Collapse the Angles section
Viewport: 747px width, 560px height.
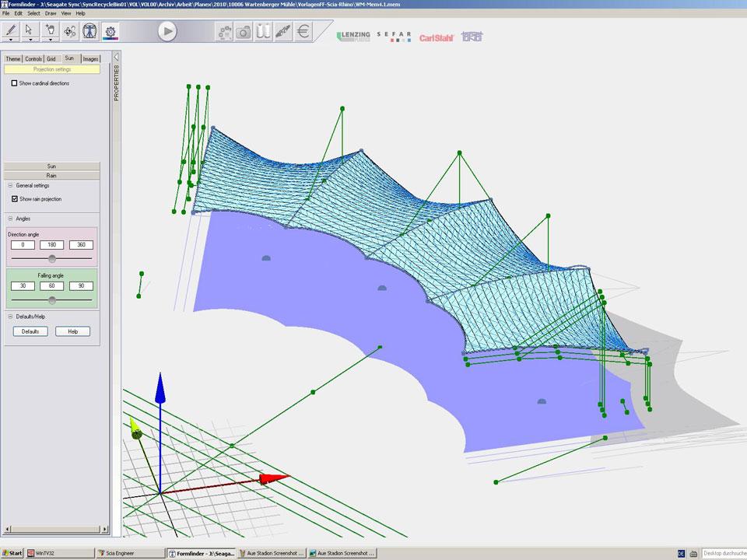click(10, 219)
